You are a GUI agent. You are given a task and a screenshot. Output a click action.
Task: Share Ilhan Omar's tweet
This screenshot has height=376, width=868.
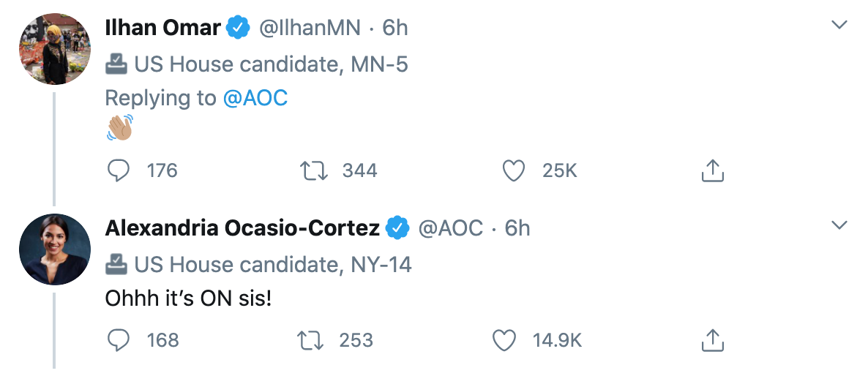pyautogui.click(x=712, y=170)
